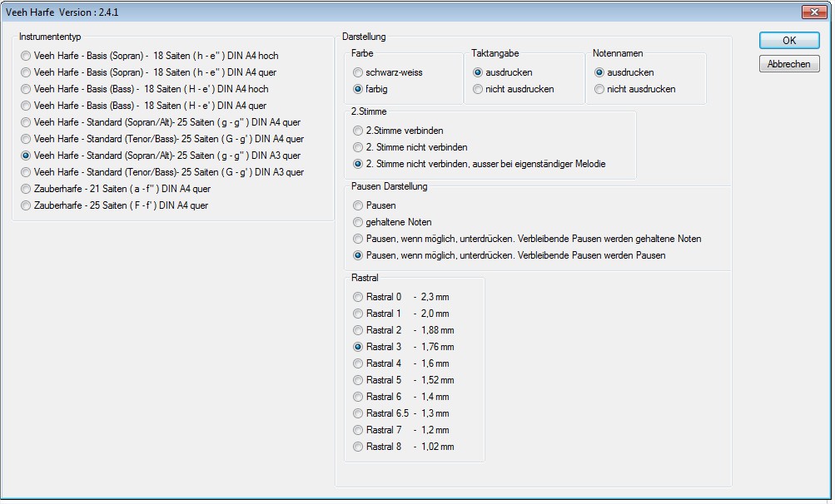The width and height of the screenshot is (835, 504).
Task: Set Notennamen to nicht ausdrucken
Action: [599, 89]
